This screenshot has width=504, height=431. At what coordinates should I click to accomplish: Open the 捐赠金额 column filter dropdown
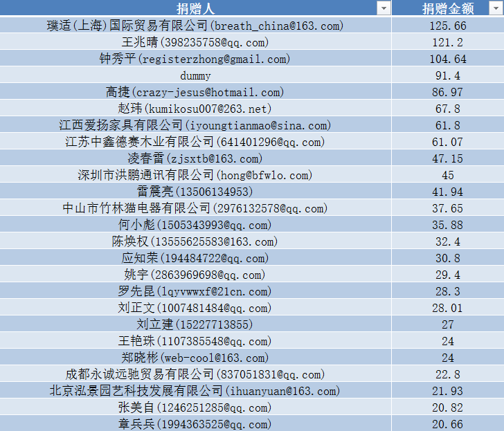tap(496, 8)
